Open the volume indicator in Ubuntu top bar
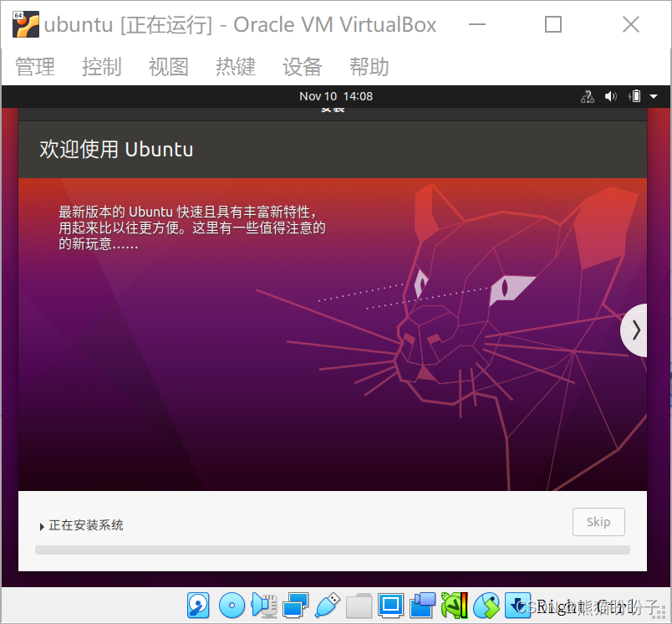 coord(611,96)
